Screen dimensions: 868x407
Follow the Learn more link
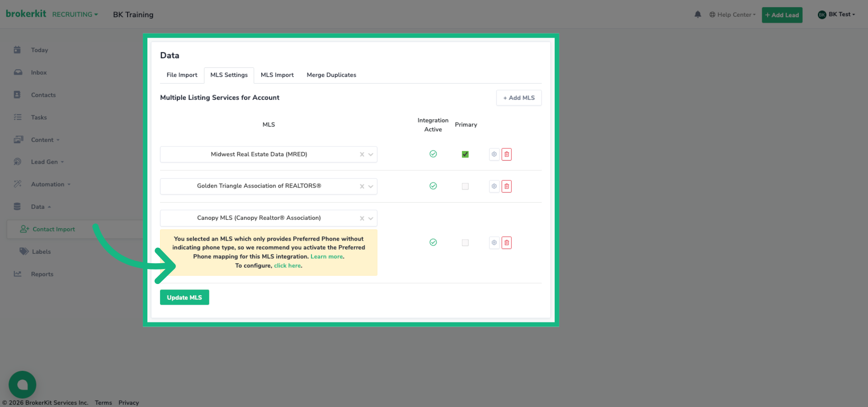tap(326, 256)
